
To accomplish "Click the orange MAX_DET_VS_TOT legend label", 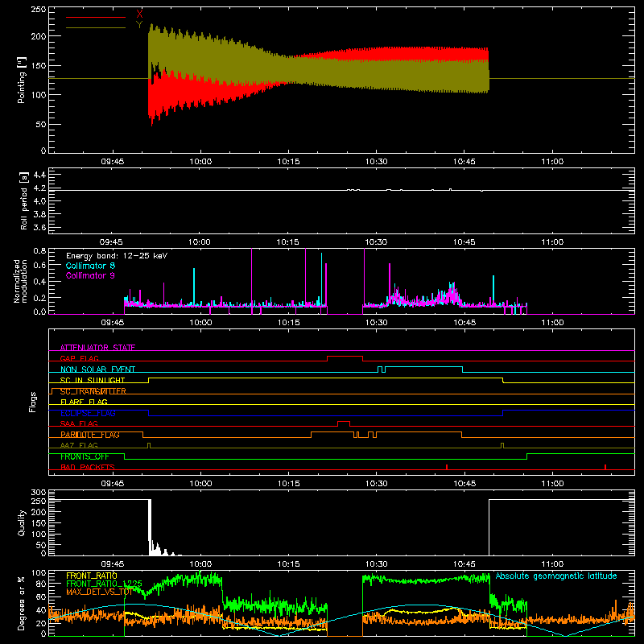I will (99, 592).
